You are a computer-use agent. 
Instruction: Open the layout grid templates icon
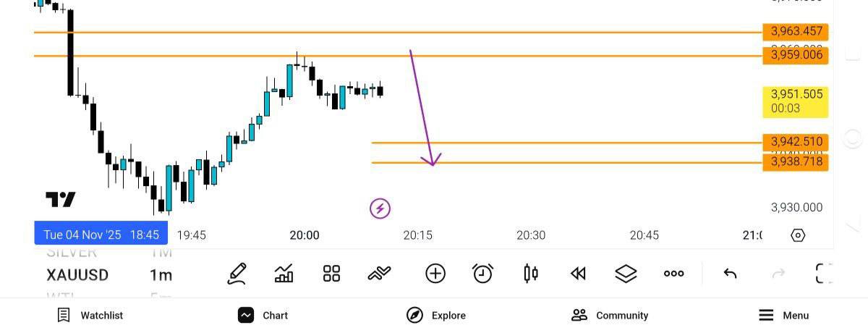tap(331, 274)
